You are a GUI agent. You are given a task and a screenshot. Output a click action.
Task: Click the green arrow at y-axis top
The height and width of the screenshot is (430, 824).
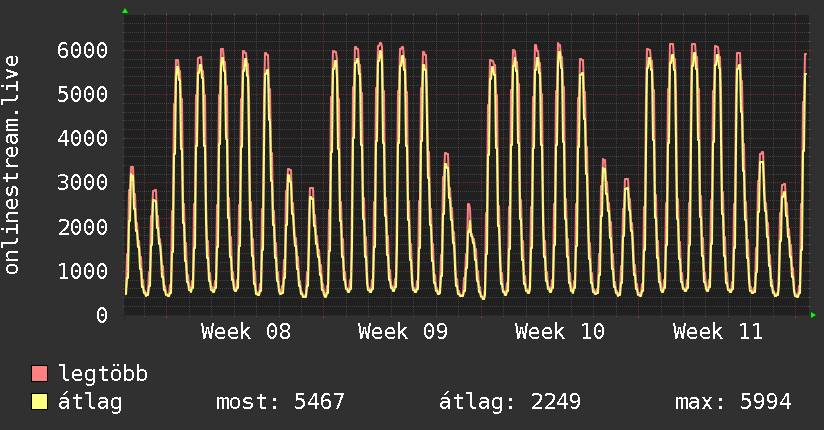tap(125, 11)
